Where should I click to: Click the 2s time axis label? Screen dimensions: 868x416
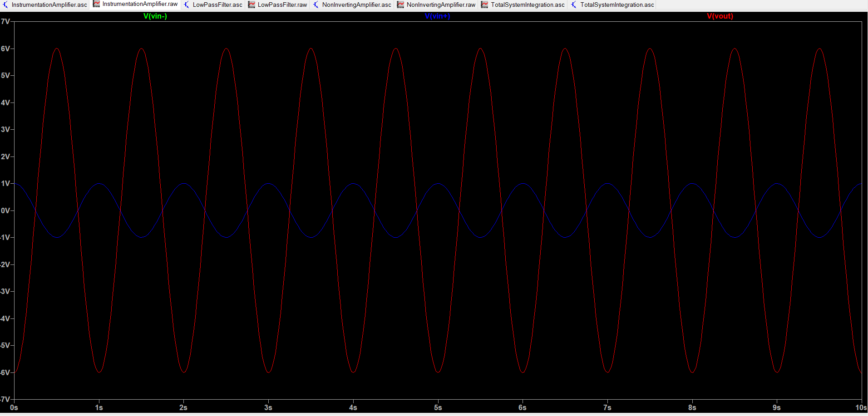coord(183,407)
